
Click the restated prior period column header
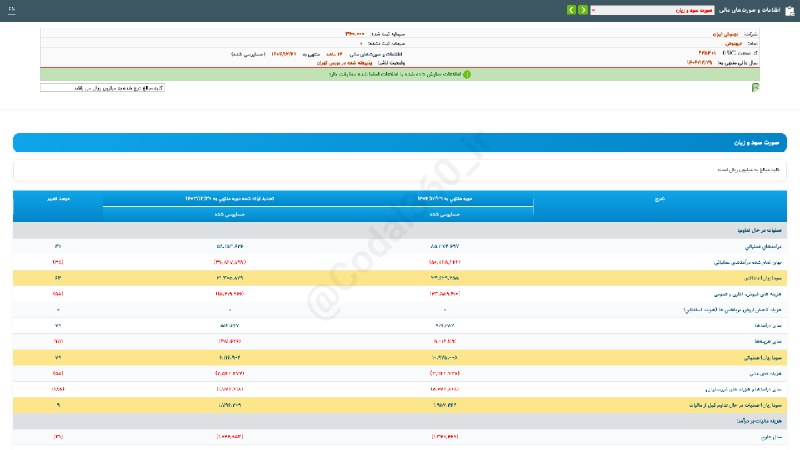pos(230,198)
